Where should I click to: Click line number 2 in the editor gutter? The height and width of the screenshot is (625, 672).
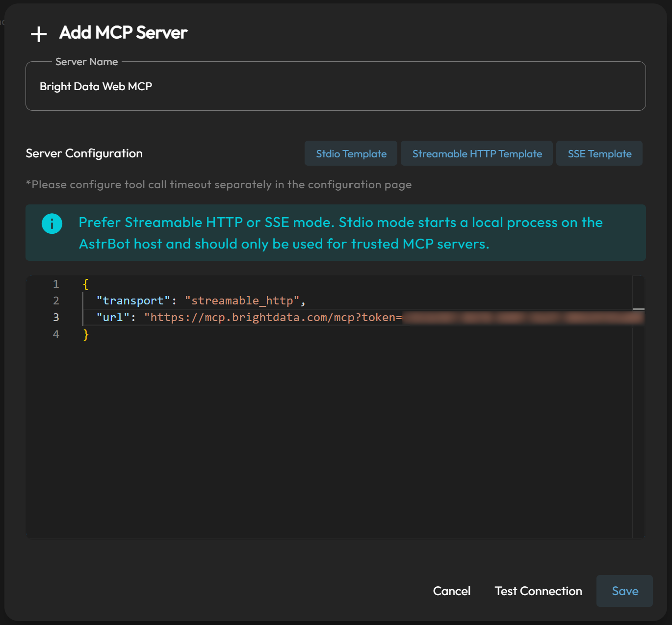pos(56,300)
